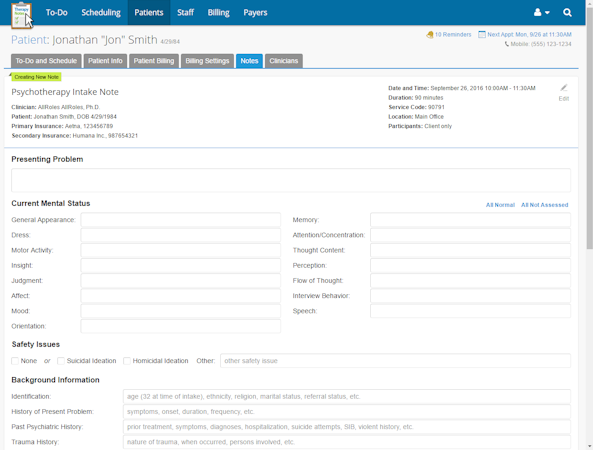
Task: Click the Mobile (555) 123-1234 text
Action: pos(541,44)
